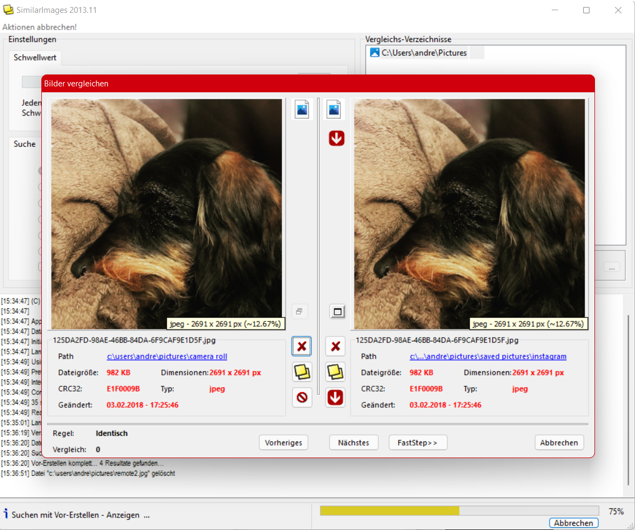
Task: Click left yellow move-file icon
Action: click(x=302, y=372)
